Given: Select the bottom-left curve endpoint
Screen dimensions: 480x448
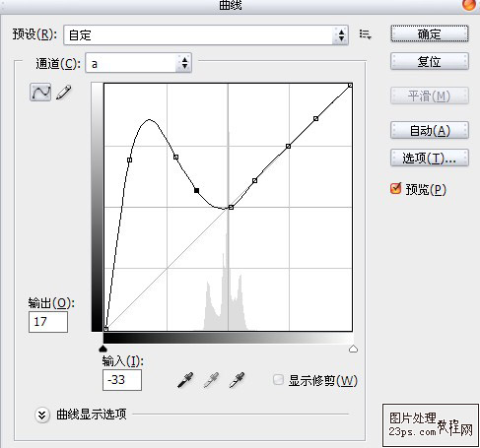Looking at the screenshot, I should coord(105,329).
